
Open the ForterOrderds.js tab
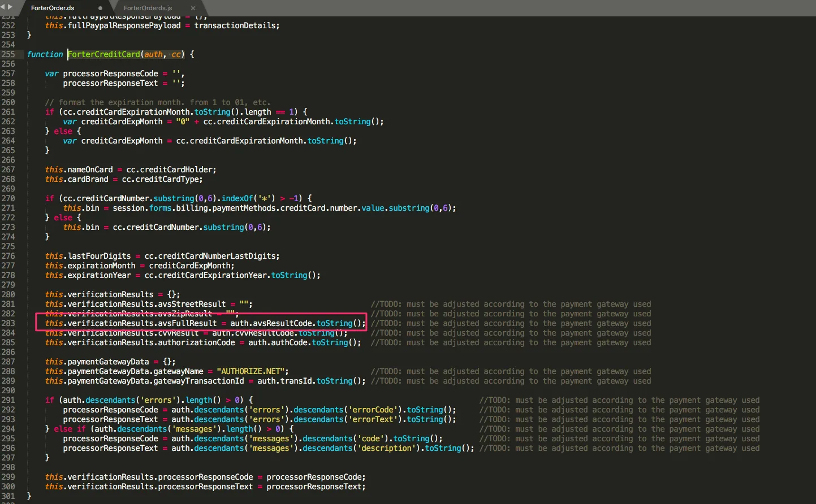coord(148,8)
